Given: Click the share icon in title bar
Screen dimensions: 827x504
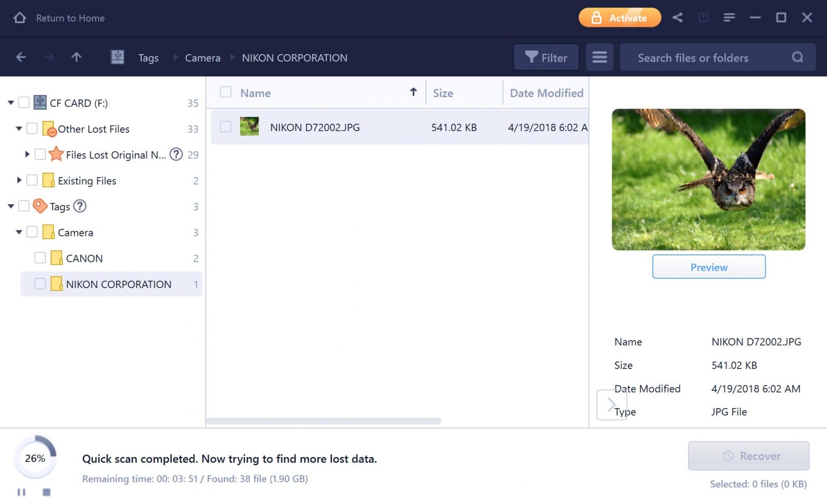Looking at the screenshot, I should [x=677, y=18].
